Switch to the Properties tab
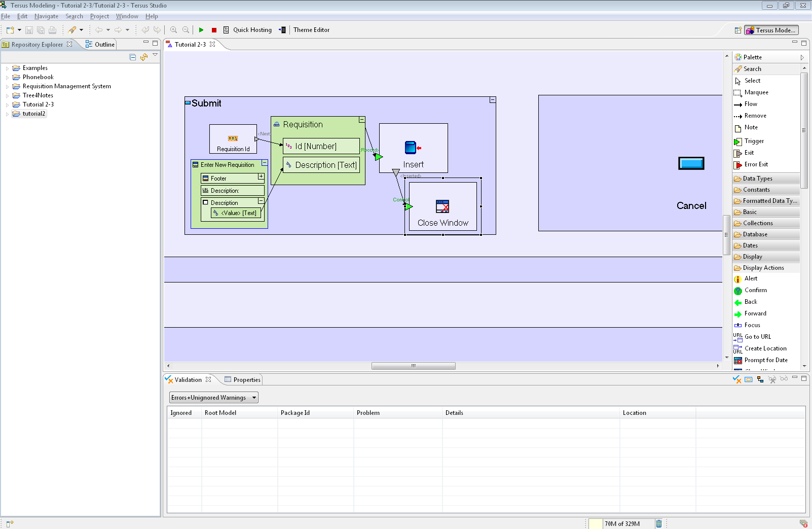Screen dimensions: 812x529 [246, 380]
